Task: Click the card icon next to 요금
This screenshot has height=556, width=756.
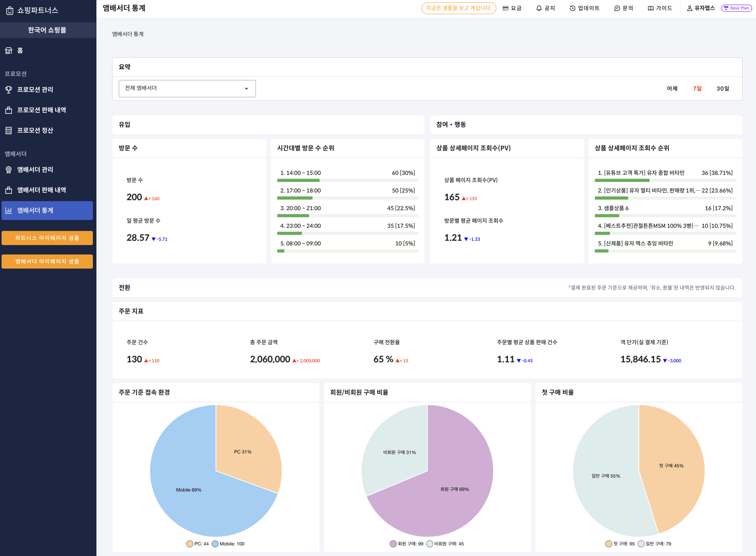Action: pyautogui.click(x=505, y=8)
